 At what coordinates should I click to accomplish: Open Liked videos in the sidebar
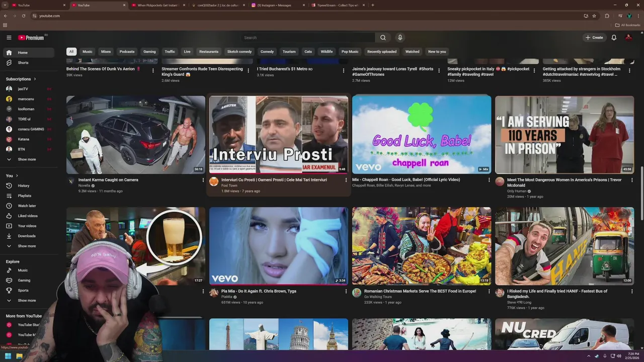(x=29, y=216)
